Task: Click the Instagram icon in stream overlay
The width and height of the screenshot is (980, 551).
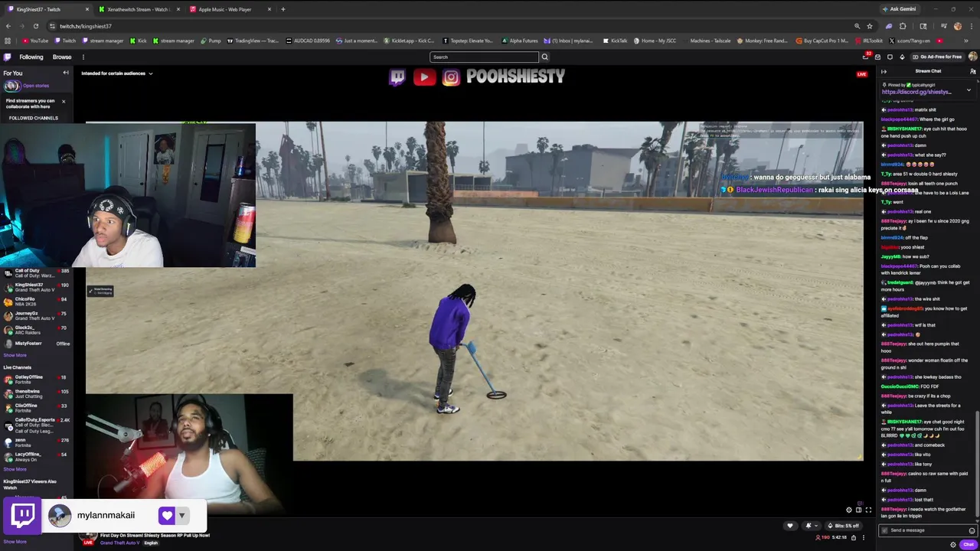Action: pyautogui.click(x=451, y=77)
